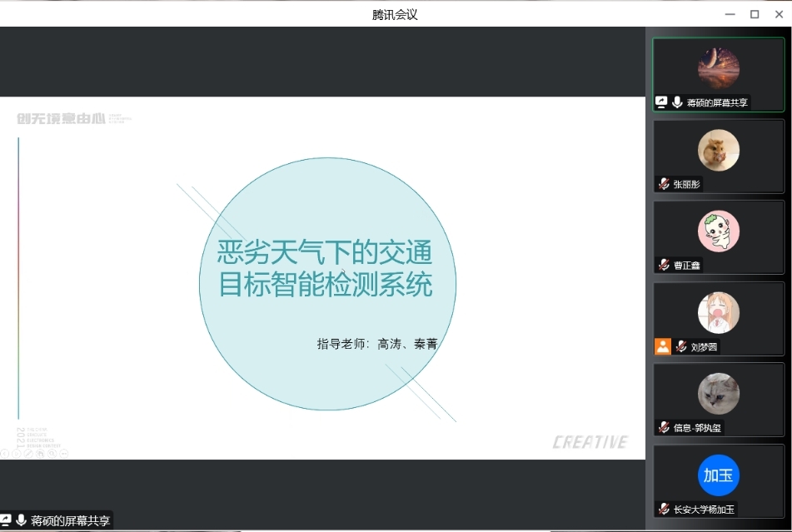792x532 pixels.
Task: Maximize the 腾讯会议 window
Action: click(x=755, y=13)
